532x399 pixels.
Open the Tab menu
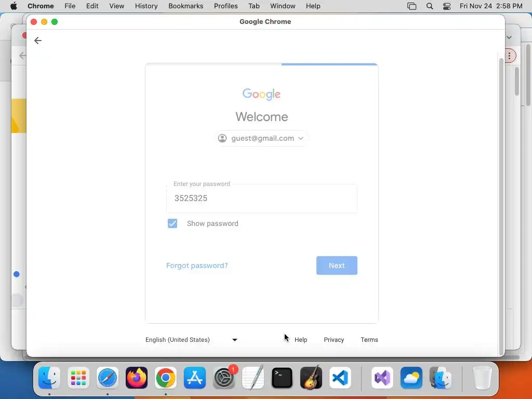254,6
